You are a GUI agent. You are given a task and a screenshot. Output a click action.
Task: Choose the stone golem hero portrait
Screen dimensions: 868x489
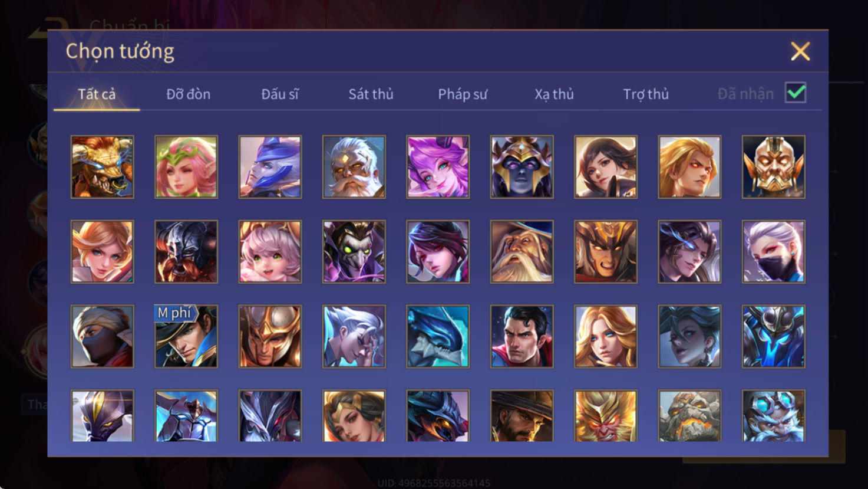pos(689,415)
